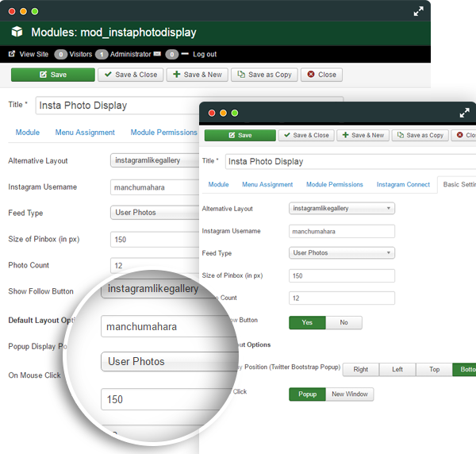Select Popup for On Mouse Click
Image resolution: width=476 pixels, height=454 pixels.
coord(307,394)
